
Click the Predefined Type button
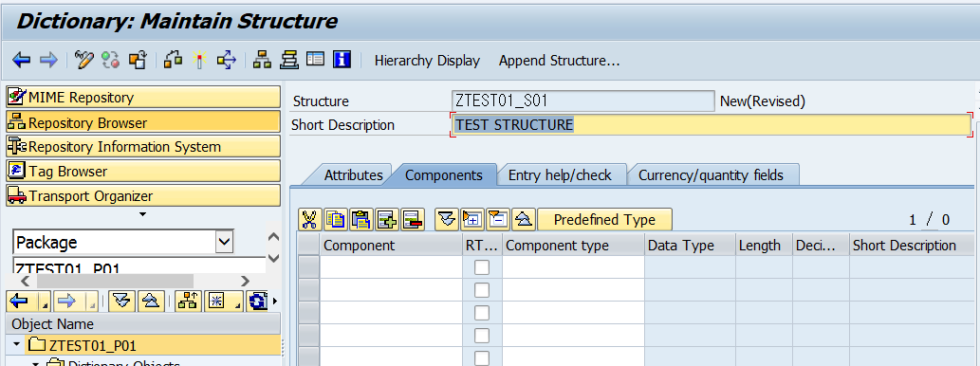604,219
